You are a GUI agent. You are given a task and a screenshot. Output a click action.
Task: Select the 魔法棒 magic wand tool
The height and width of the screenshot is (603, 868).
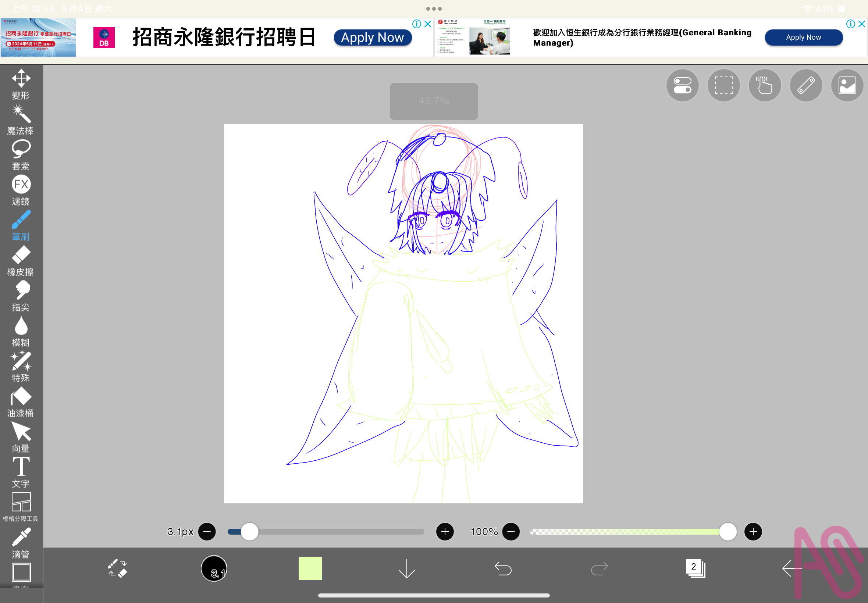[21, 115]
